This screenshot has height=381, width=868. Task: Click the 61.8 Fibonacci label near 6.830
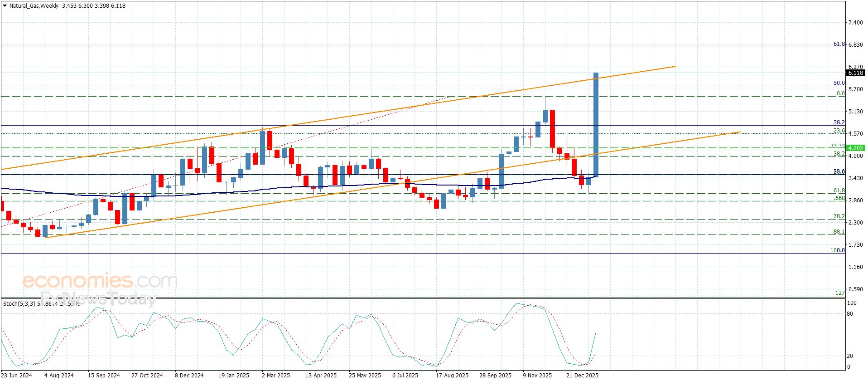point(839,44)
